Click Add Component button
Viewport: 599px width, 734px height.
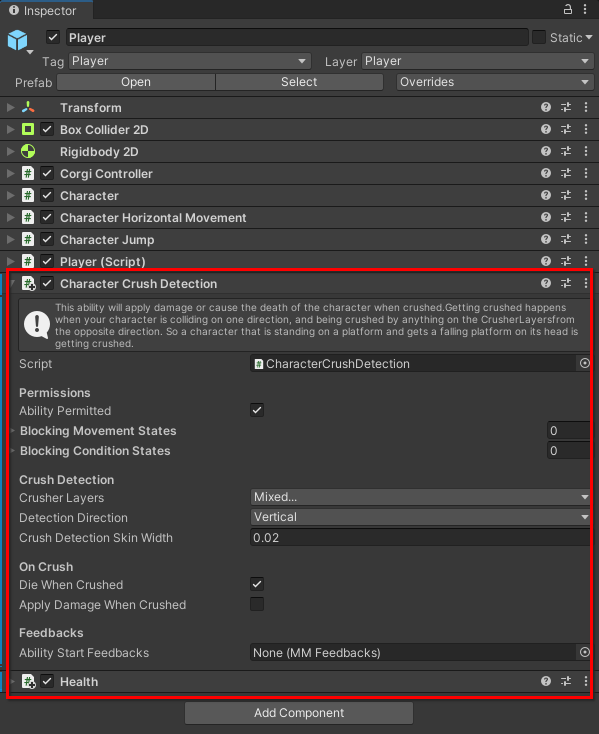point(299,712)
